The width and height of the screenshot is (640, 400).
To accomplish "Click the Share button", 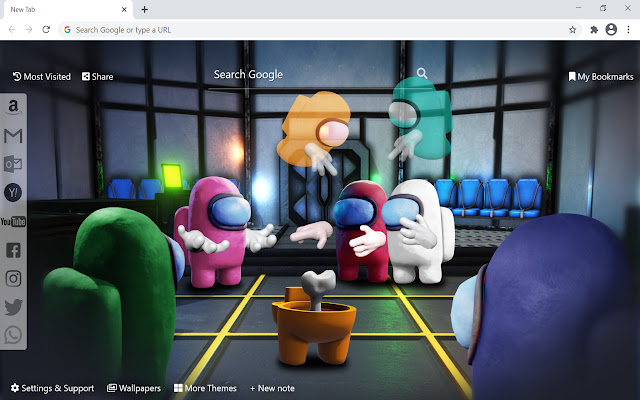I will 98,77.
